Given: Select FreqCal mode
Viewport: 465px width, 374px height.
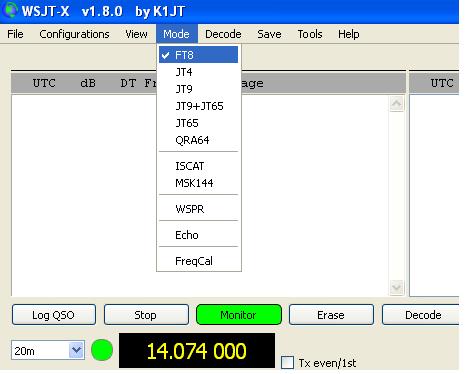Looking at the screenshot, I should 198,261.
